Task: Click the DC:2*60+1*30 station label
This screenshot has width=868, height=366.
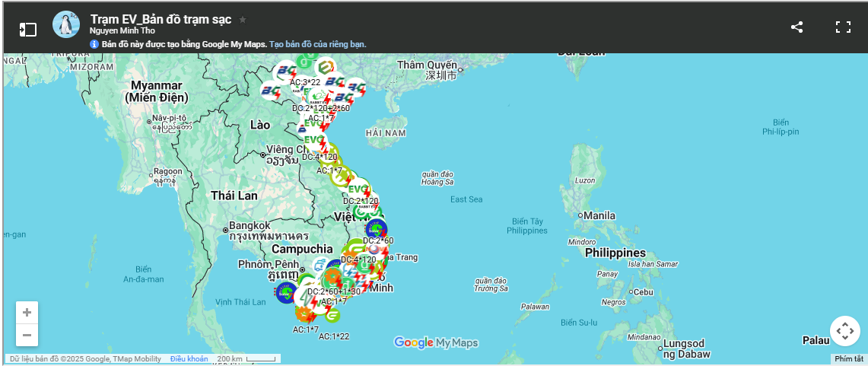Action: coord(334,291)
